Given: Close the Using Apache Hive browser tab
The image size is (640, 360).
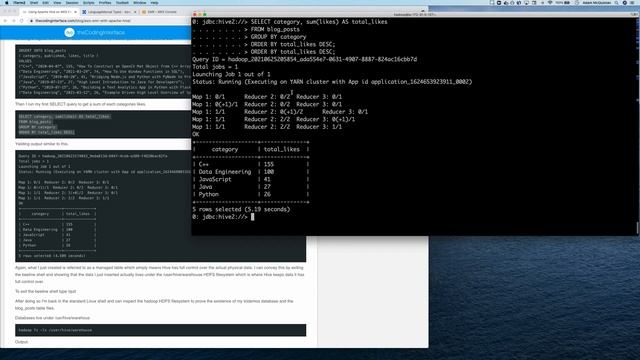Looking at the screenshot, I should [75, 12].
